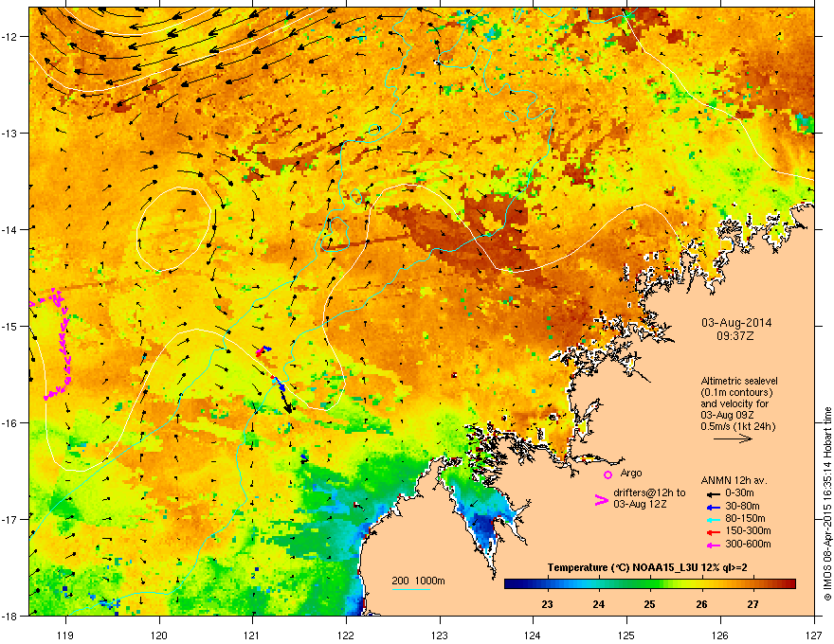Click the '03-Aug 09Z' velocity date text
The image size is (834, 644).
pos(727,415)
